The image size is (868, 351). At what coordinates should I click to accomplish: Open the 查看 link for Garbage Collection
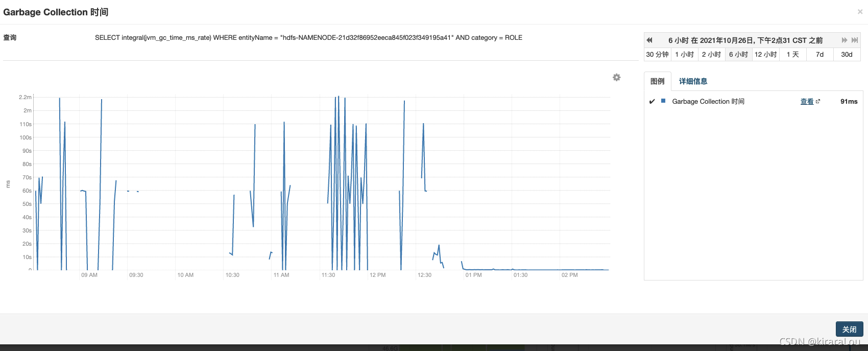click(x=807, y=102)
